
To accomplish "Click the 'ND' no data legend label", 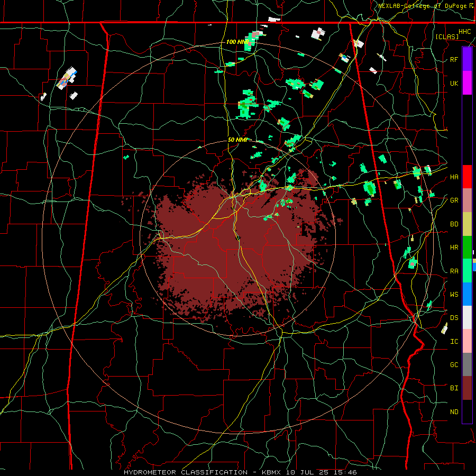I will pyautogui.click(x=454, y=412).
